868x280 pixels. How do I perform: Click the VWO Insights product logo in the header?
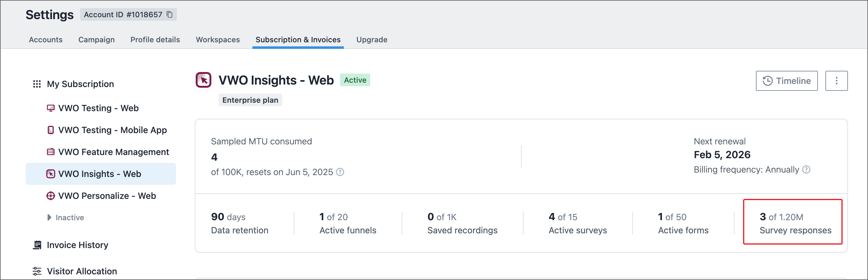click(x=204, y=80)
